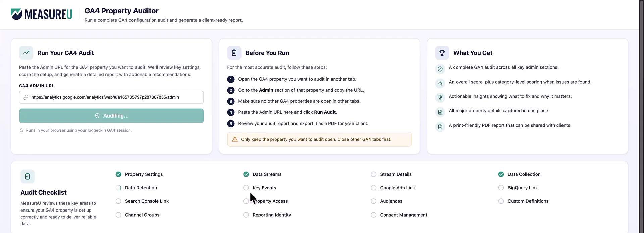644x233 pixels.
Task: Click the Data Retention loading indicator
Action: 118,188
